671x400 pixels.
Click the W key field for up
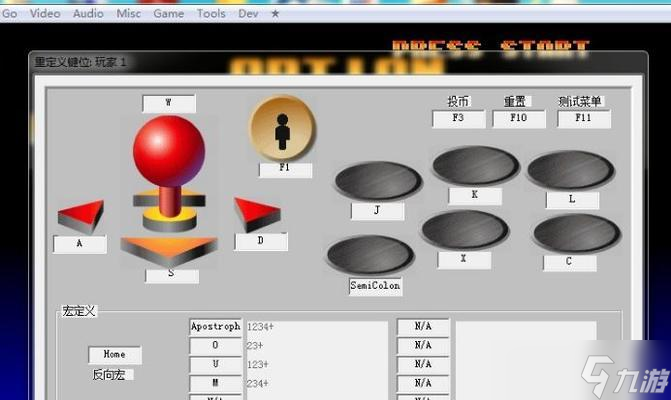[x=168, y=103]
